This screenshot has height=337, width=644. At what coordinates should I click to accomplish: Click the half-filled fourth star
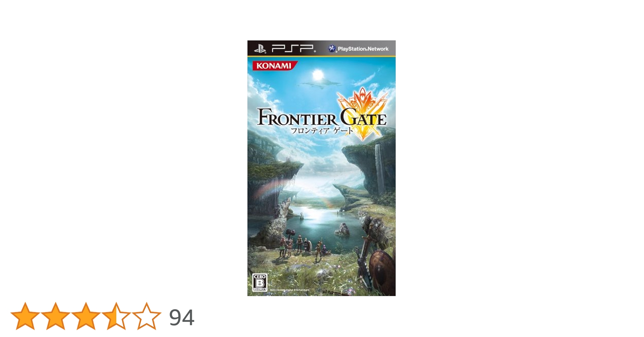click(x=116, y=316)
